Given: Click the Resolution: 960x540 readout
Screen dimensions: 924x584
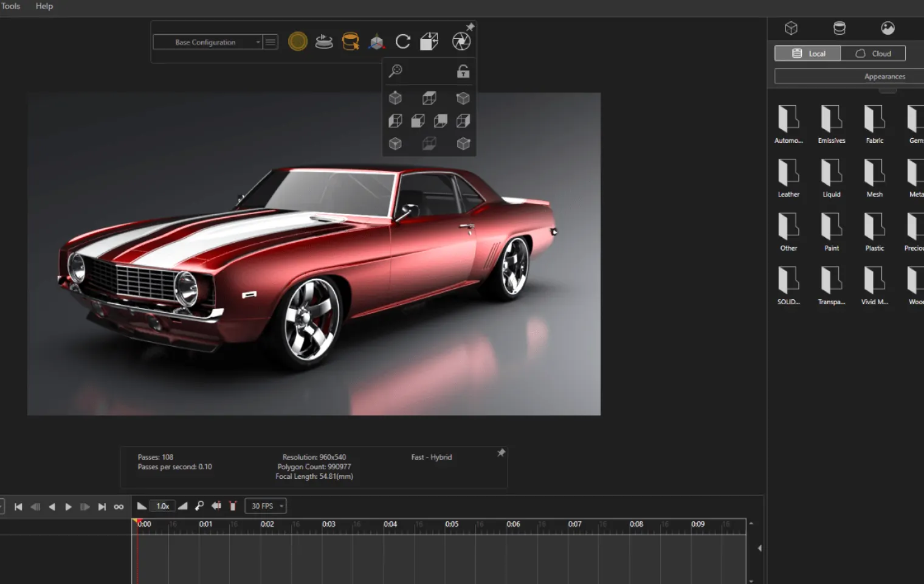Looking at the screenshot, I should point(314,457).
